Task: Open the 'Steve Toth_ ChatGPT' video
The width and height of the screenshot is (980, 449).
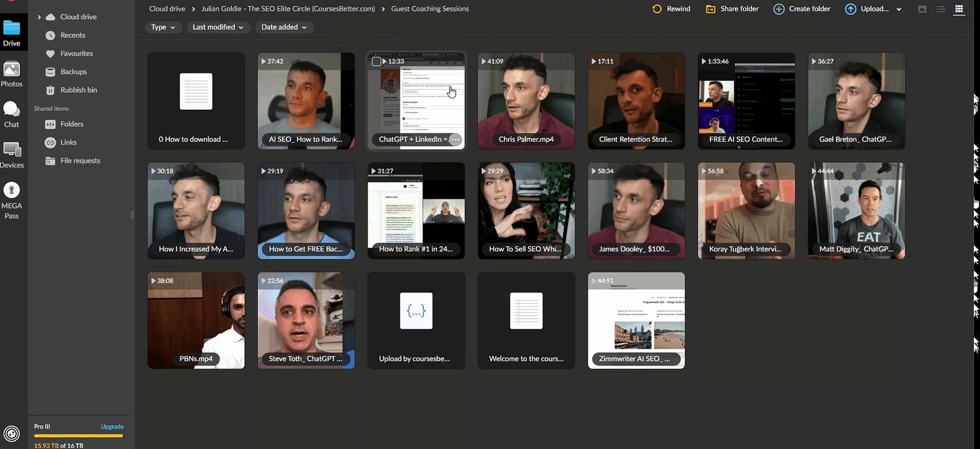Action: pyautogui.click(x=306, y=321)
